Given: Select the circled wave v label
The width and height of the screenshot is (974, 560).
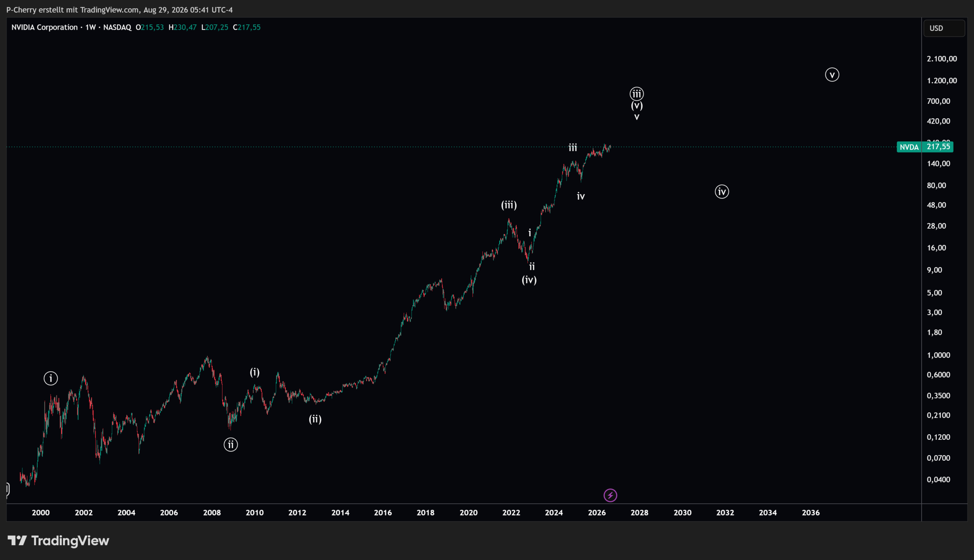Looking at the screenshot, I should pos(832,75).
